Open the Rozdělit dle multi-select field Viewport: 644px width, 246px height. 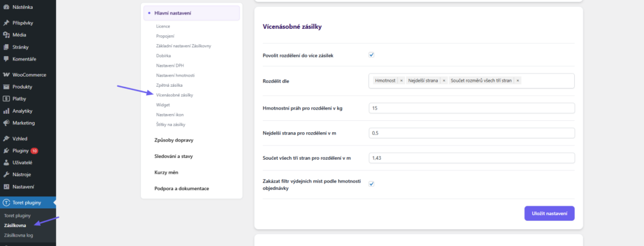pos(472,81)
